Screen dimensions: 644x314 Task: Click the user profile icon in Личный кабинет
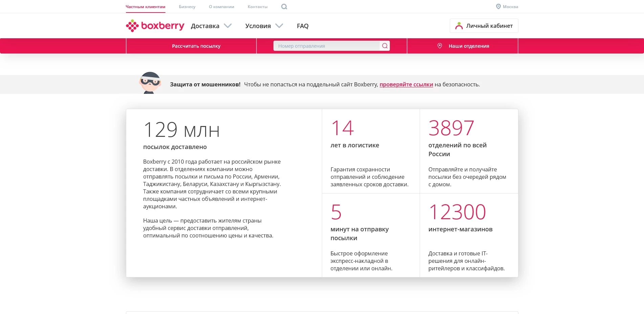point(459,26)
